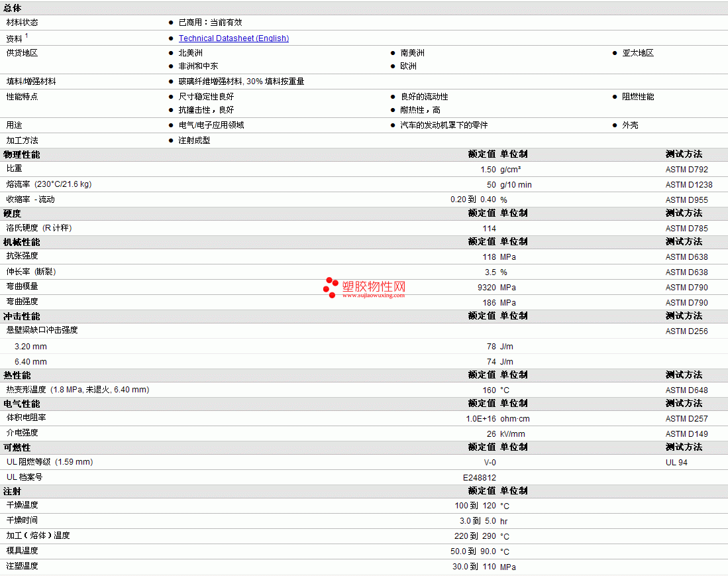Select the 介电强度 value 26

pos(492,434)
